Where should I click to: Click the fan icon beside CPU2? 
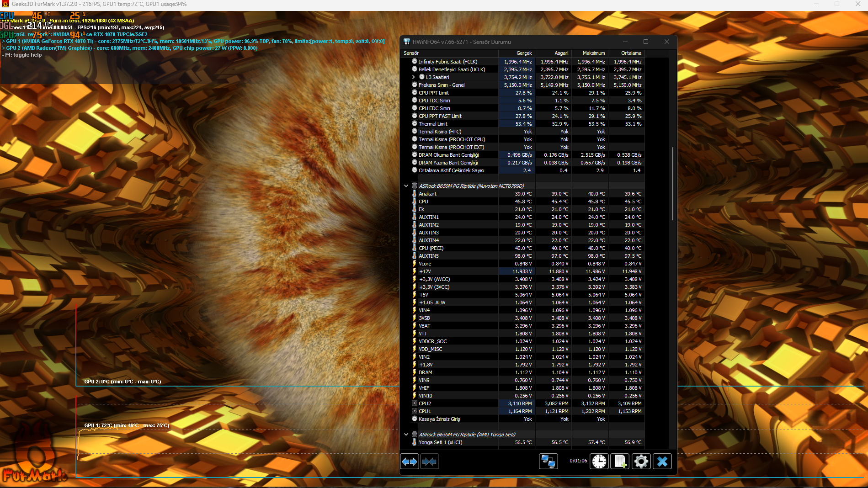click(x=415, y=403)
